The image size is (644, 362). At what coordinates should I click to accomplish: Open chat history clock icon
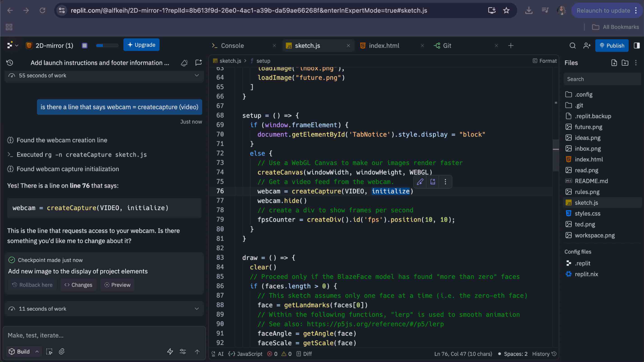tap(10, 63)
